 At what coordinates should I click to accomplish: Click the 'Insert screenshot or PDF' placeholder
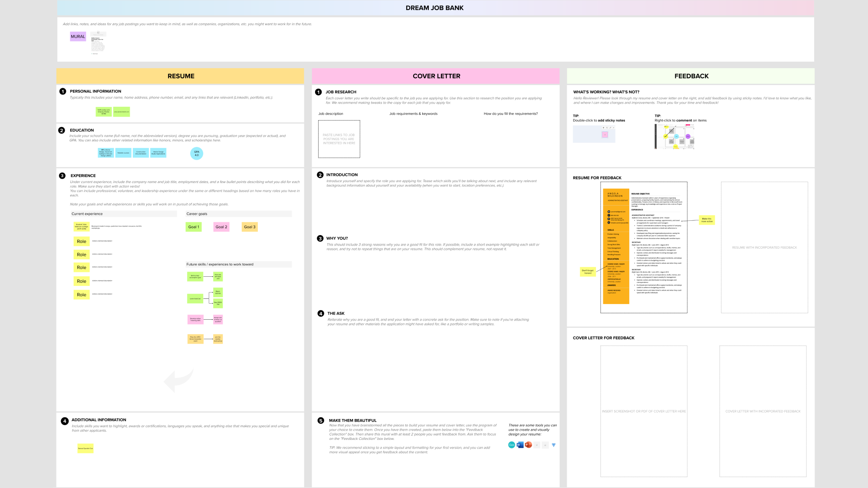click(x=644, y=411)
